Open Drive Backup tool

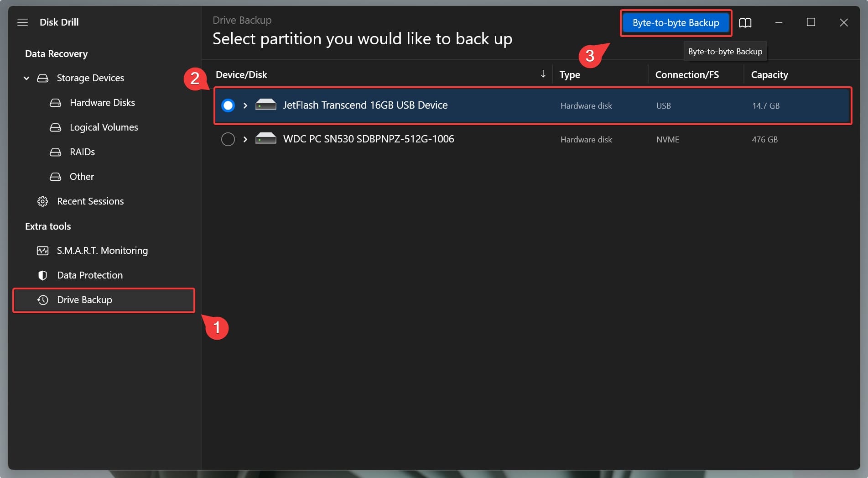[x=104, y=300]
